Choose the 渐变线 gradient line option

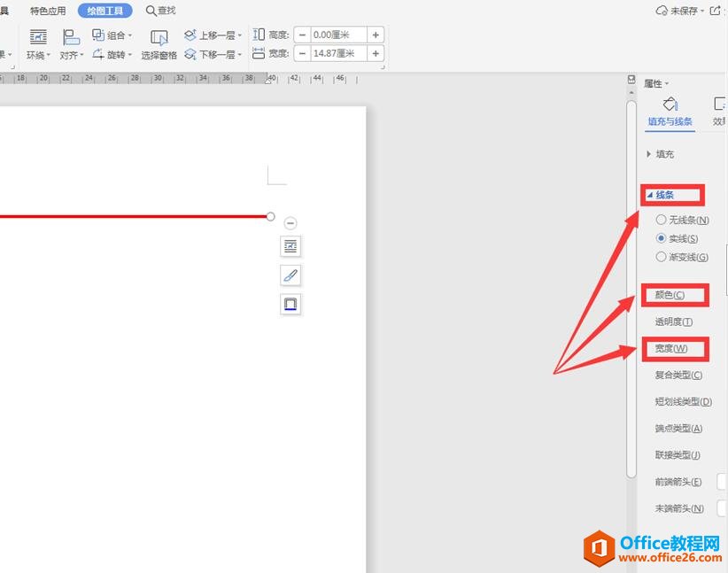click(661, 257)
